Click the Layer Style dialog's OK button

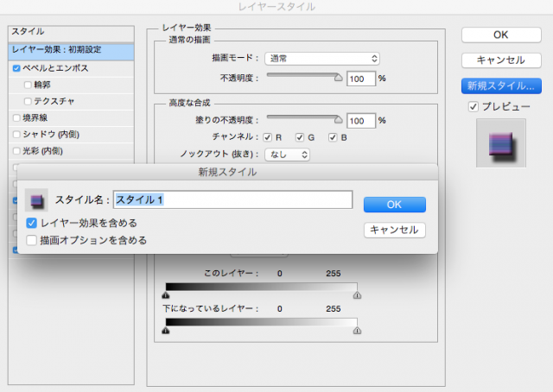click(x=501, y=35)
